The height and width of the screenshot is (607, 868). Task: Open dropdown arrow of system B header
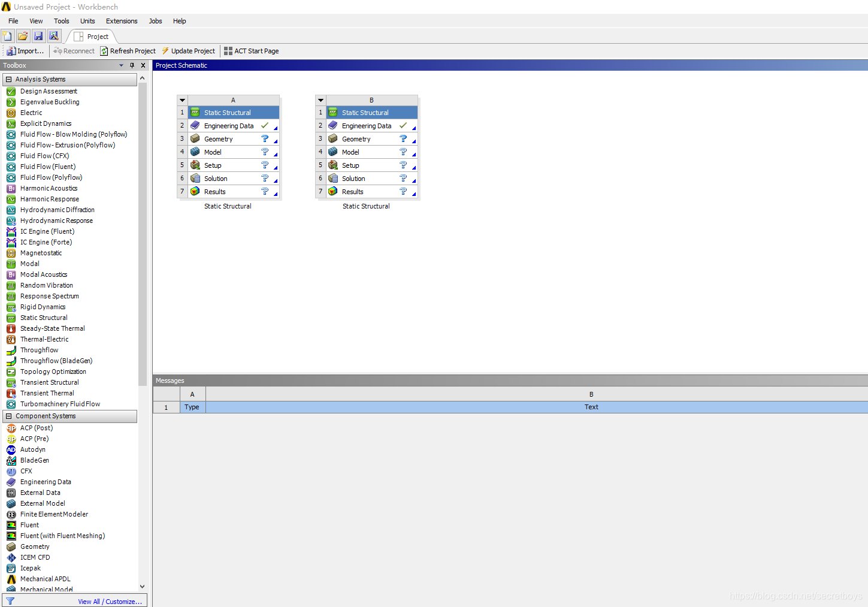coord(320,100)
